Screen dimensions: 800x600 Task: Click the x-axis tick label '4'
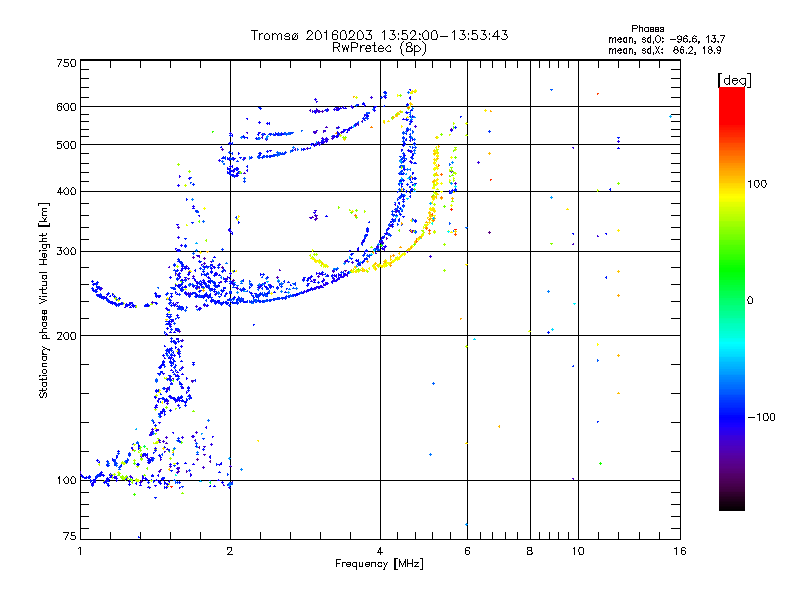click(380, 551)
